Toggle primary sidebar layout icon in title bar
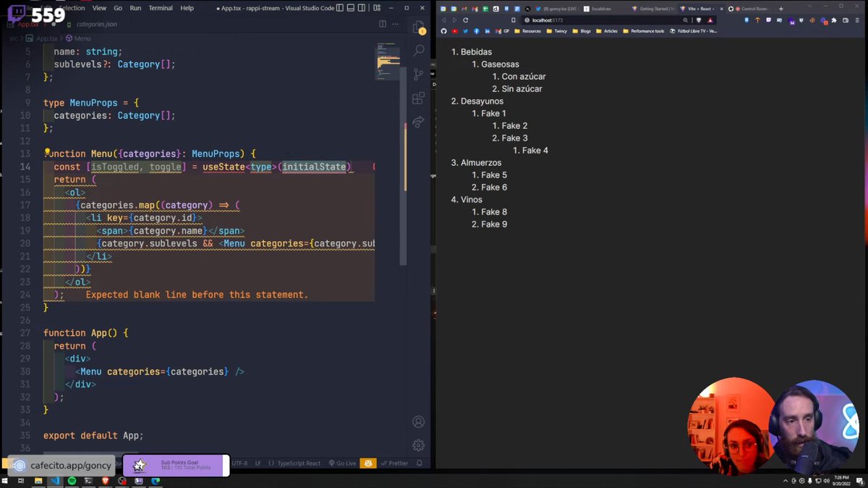868x488 pixels. pyautogui.click(x=339, y=8)
